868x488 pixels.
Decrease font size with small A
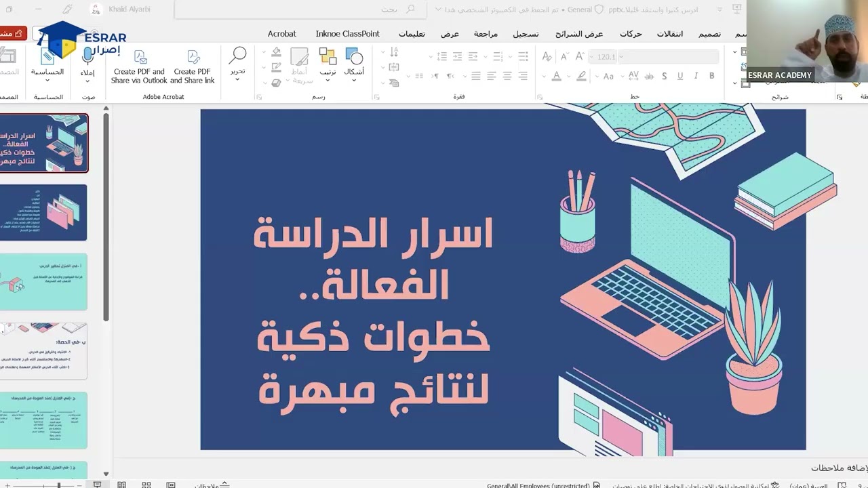(x=565, y=57)
